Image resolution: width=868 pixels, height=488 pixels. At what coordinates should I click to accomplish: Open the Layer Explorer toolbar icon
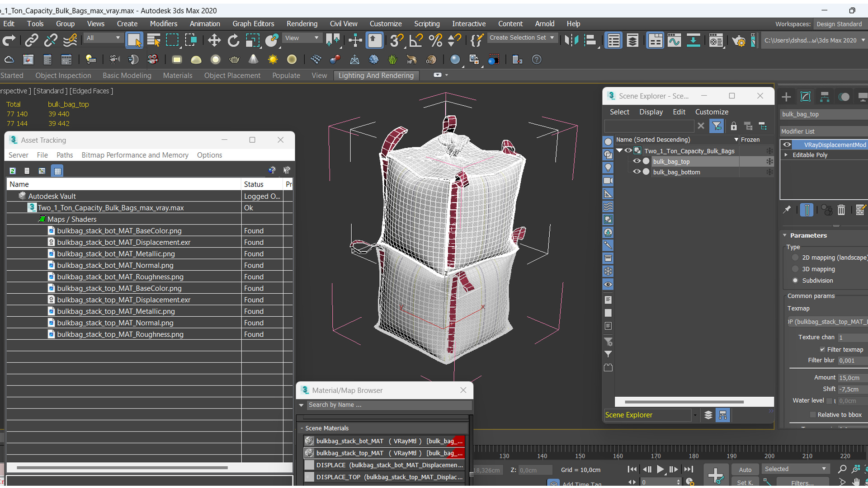[x=632, y=41]
